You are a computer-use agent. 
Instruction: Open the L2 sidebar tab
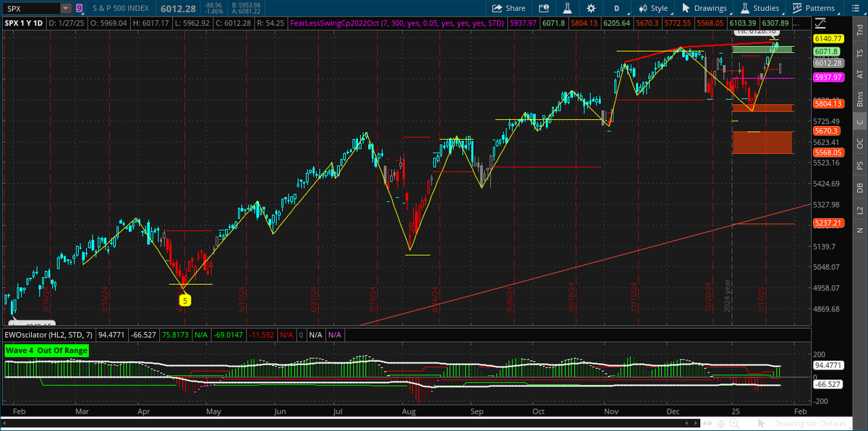click(860, 209)
